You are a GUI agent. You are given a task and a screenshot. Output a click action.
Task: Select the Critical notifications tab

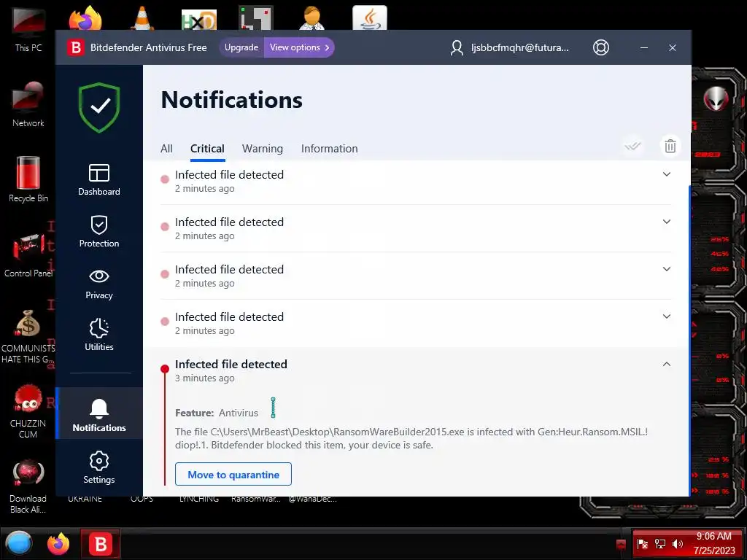(x=207, y=149)
